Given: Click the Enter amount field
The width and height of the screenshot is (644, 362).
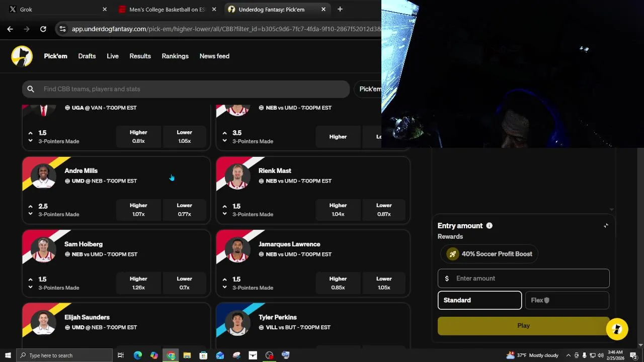Looking at the screenshot, I should pos(523,279).
